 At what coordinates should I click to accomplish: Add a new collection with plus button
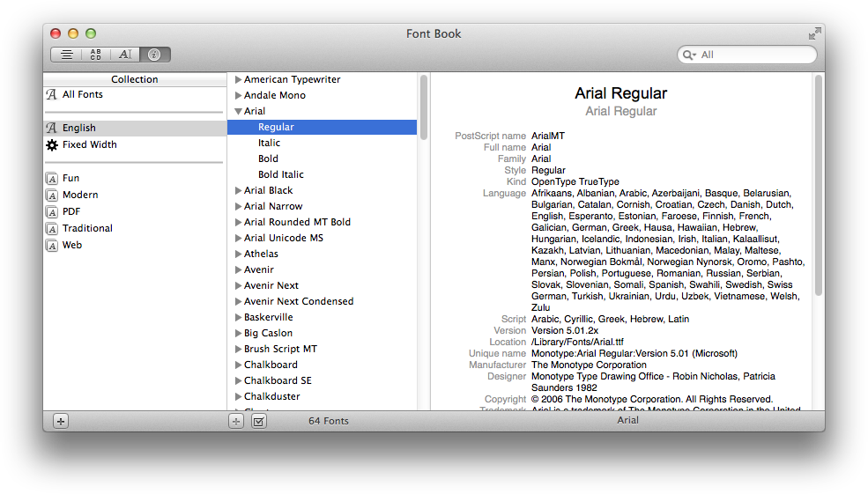point(60,421)
